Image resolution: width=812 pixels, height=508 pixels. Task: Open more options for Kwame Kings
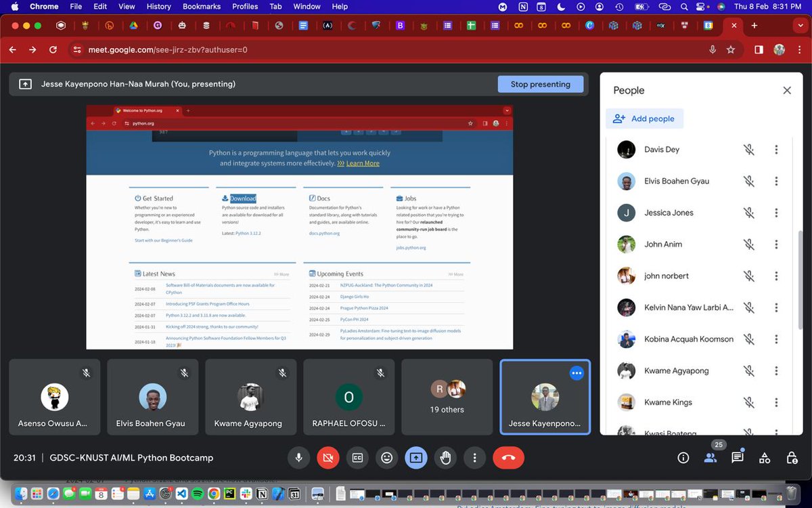coord(776,402)
